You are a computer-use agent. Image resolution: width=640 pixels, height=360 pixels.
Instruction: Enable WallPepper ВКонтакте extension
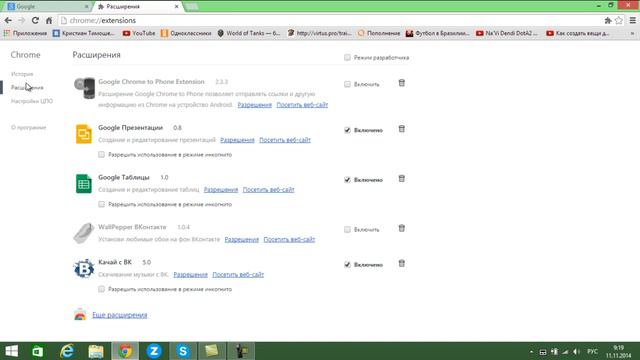347,229
